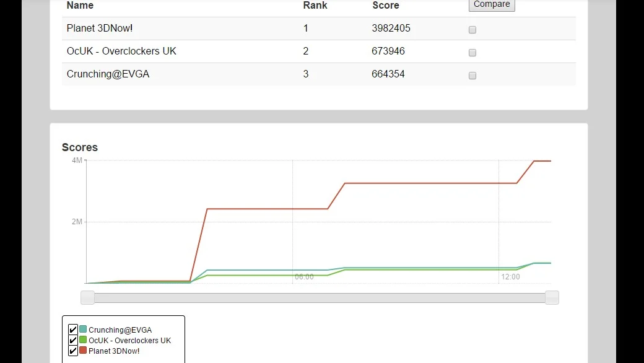Click the Score column header
This screenshot has height=363, width=644.
(x=386, y=6)
